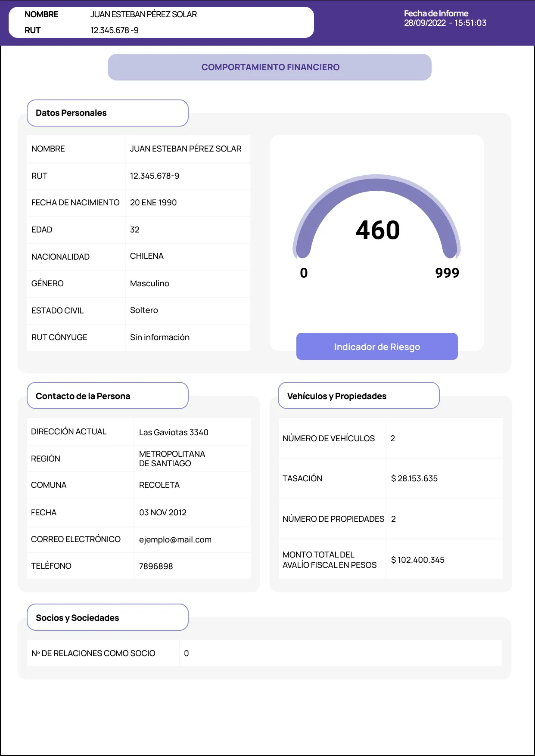Click the TASACIÓN amount $ 28.153.635

point(414,478)
